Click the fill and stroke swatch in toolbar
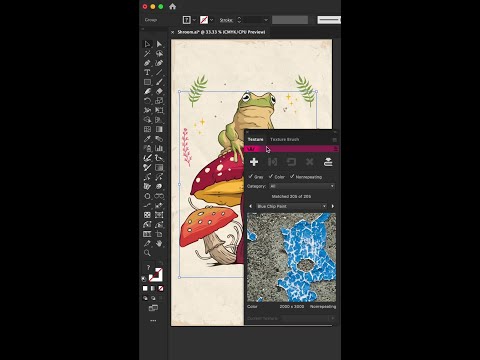 [155, 275]
